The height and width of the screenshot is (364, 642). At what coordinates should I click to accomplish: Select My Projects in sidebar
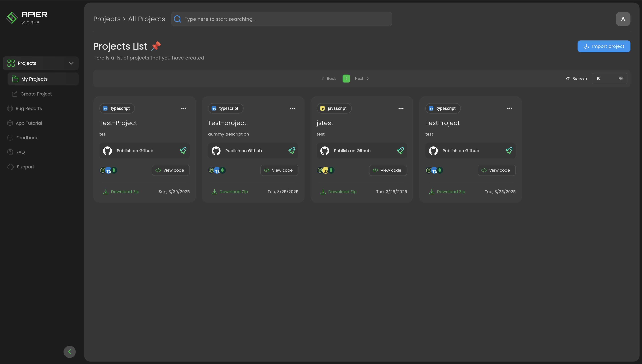pyautogui.click(x=34, y=79)
